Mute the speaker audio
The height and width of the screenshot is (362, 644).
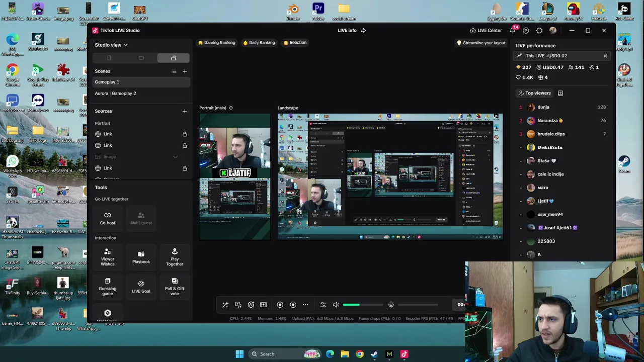[x=336, y=305]
